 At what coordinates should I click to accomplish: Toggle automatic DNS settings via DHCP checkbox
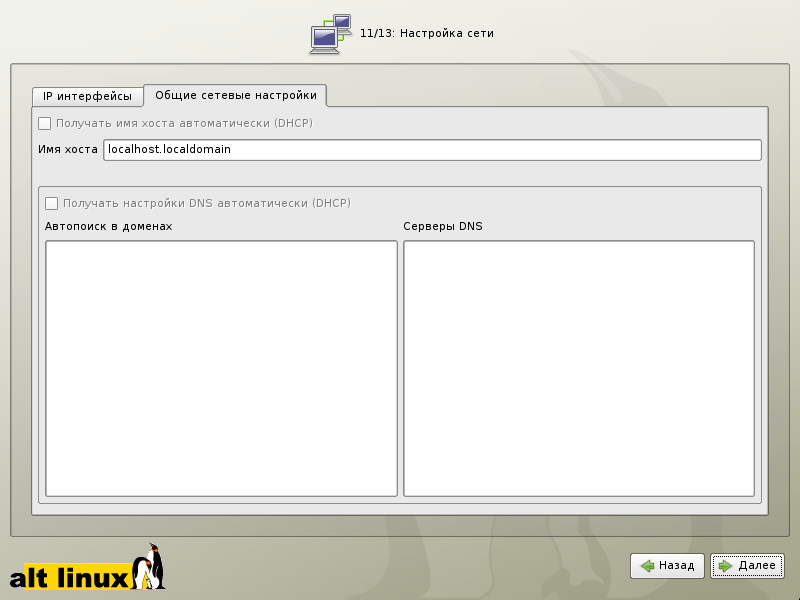point(52,203)
